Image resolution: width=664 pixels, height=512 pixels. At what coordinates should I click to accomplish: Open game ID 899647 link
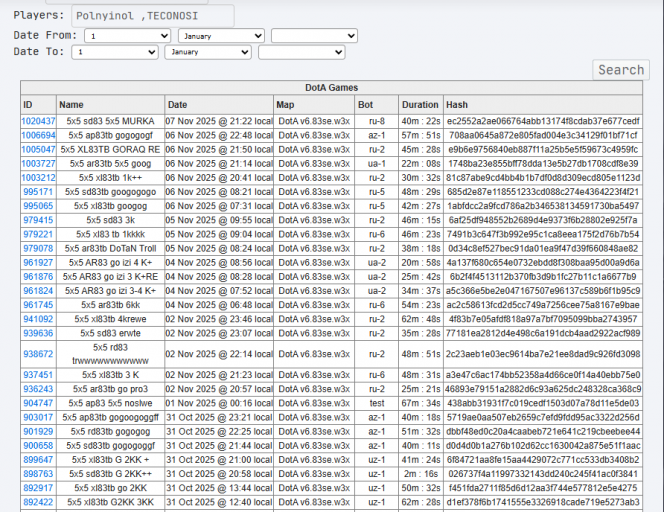pos(39,459)
